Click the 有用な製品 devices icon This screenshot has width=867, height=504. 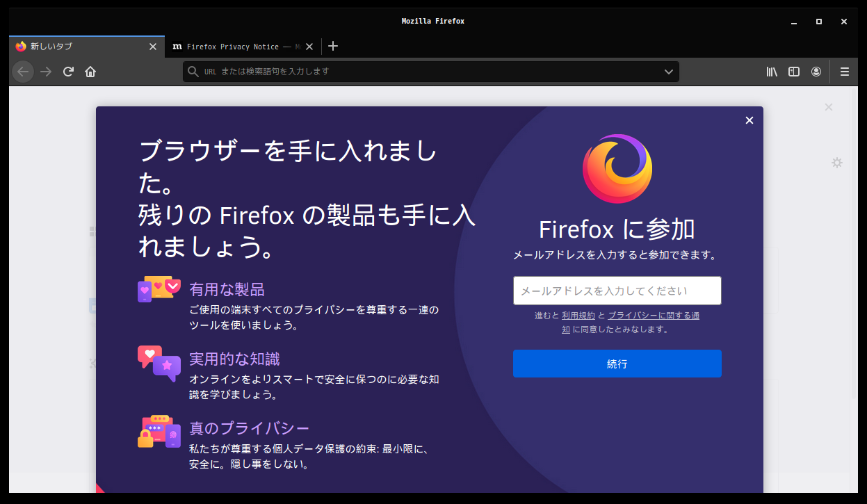[x=159, y=288]
